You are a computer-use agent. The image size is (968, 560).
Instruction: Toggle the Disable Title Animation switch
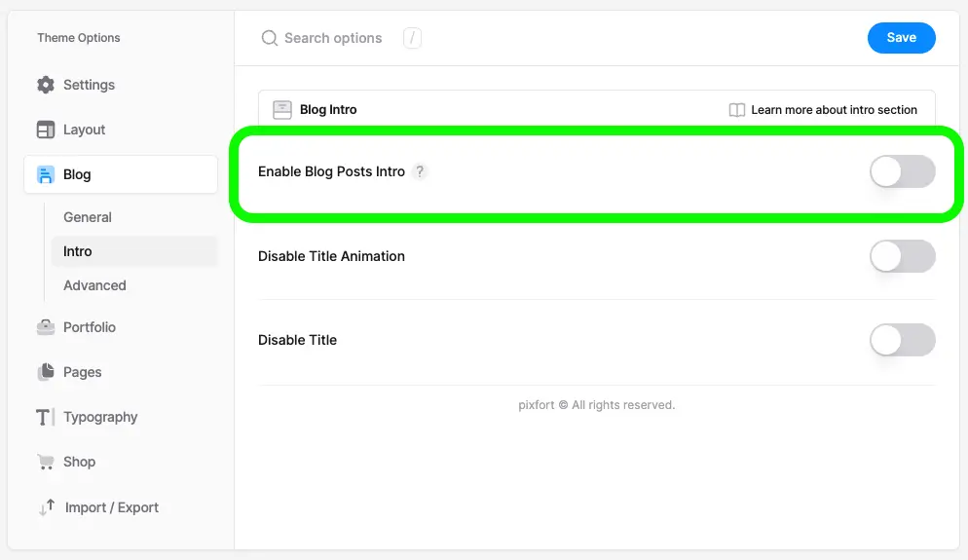tap(903, 256)
